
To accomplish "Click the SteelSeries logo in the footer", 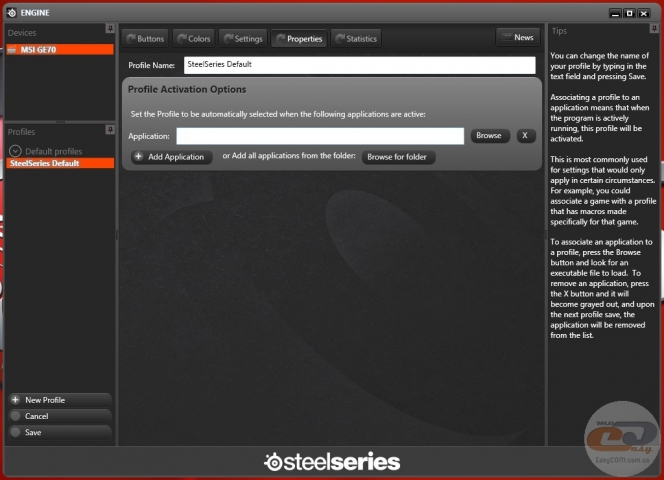I will (332, 462).
